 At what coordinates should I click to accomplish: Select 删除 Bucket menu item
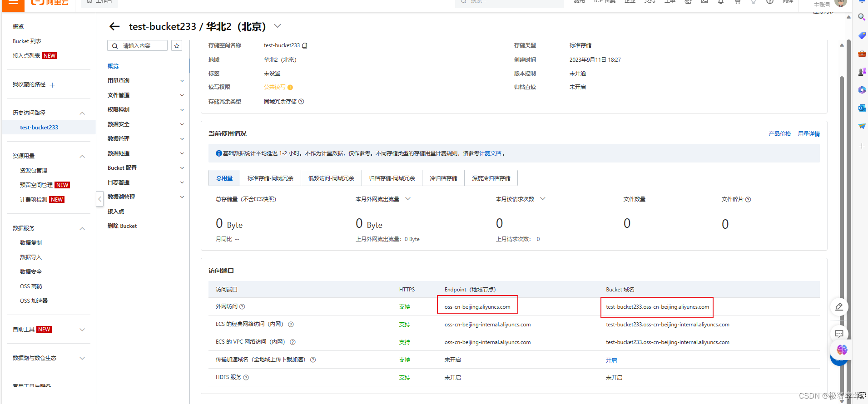pos(122,226)
